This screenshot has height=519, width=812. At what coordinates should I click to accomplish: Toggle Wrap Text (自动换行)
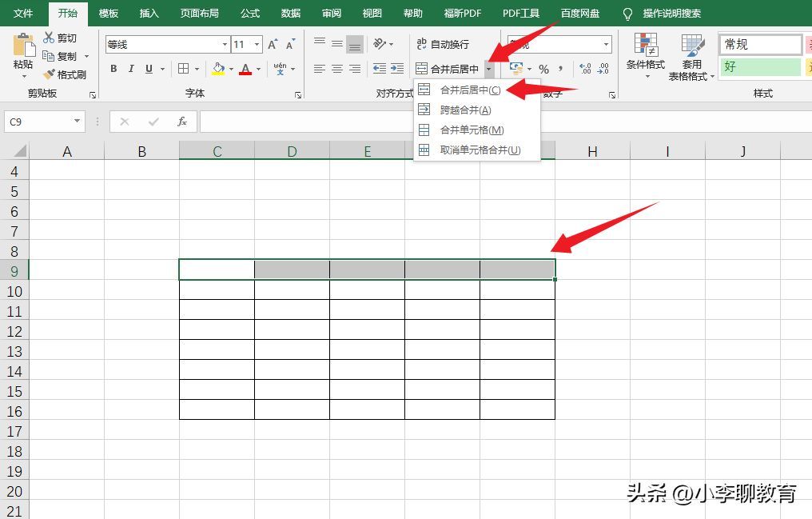(443, 45)
